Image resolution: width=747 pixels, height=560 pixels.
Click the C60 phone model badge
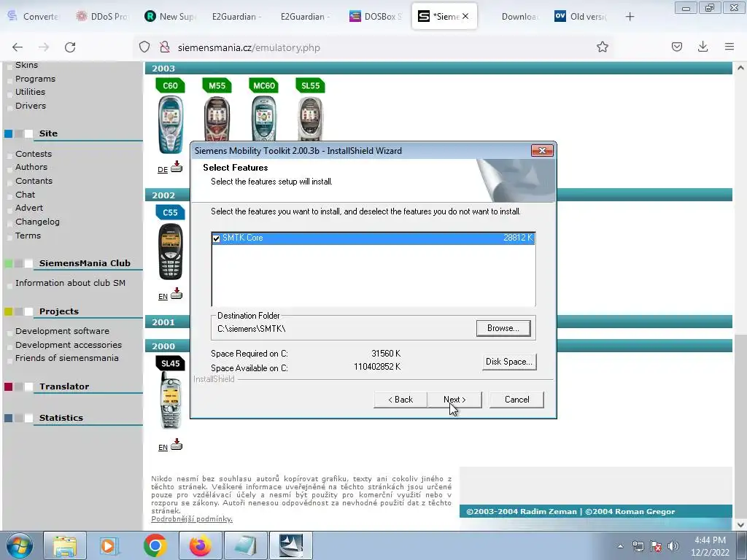[x=170, y=86]
